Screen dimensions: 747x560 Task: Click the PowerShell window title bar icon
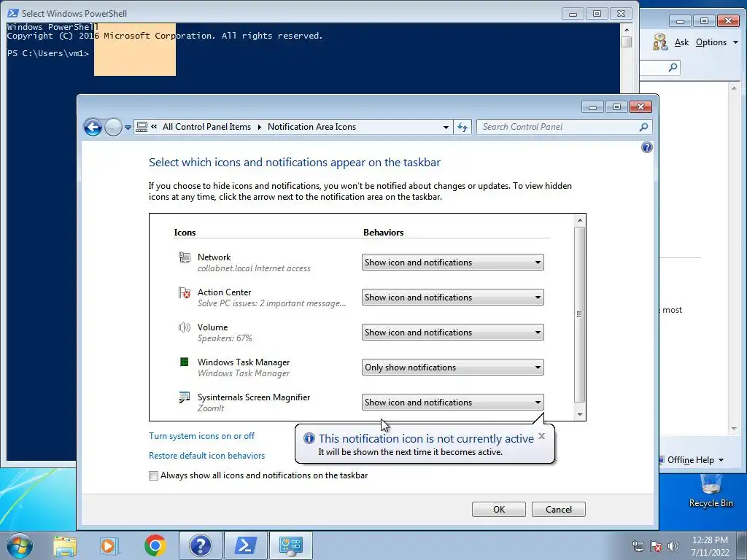(x=13, y=13)
